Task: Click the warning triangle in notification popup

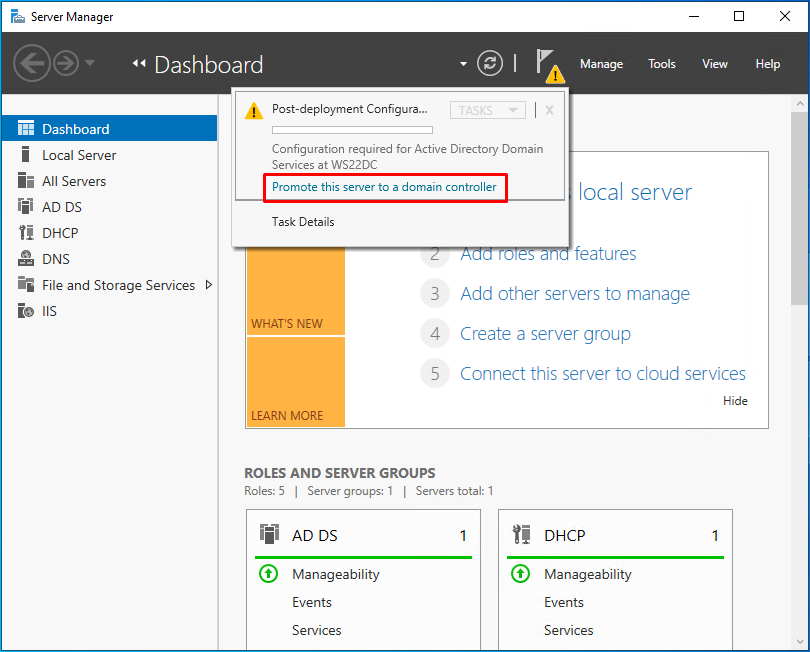Action: (254, 111)
